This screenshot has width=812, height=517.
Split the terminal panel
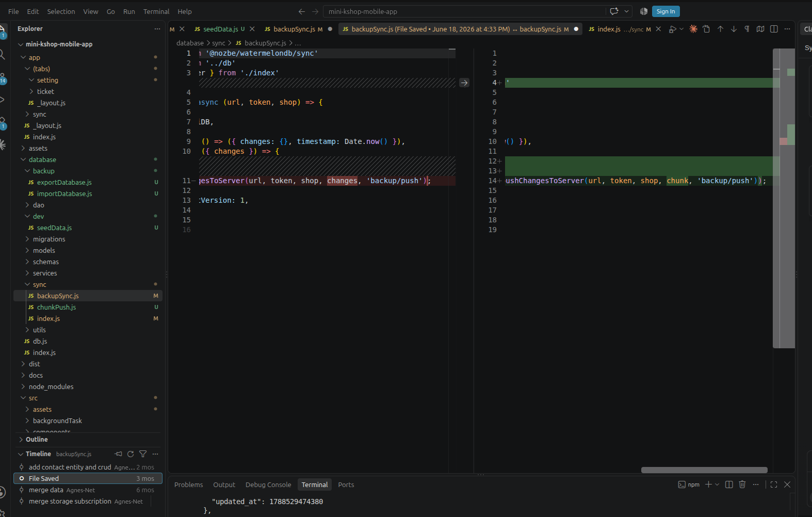[x=729, y=484]
